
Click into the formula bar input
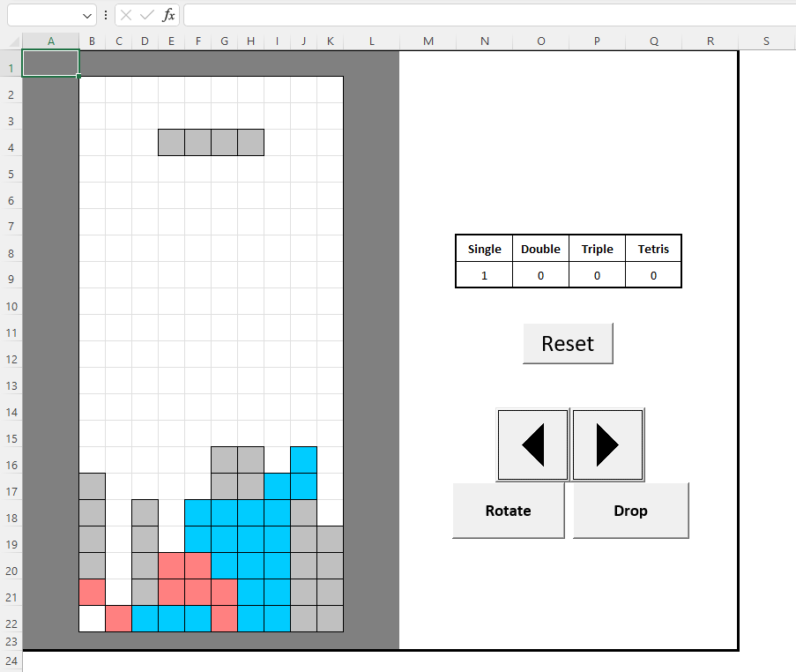(x=489, y=15)
